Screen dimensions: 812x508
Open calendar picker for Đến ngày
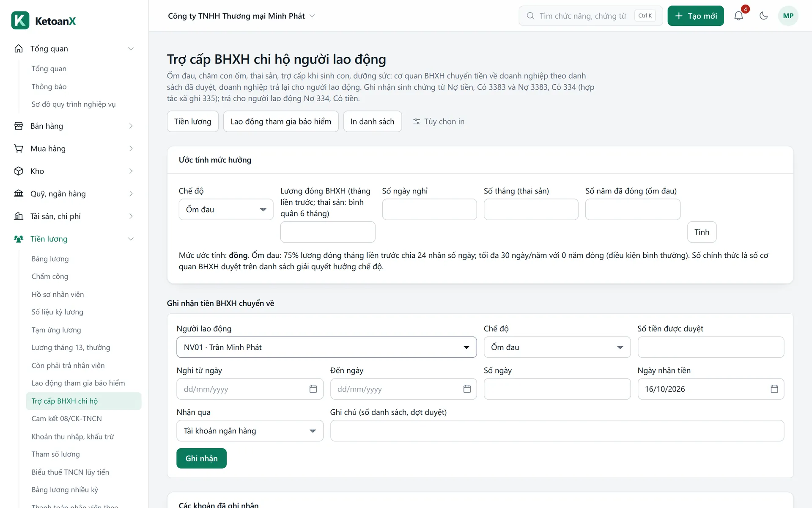[x=467, y=389]
